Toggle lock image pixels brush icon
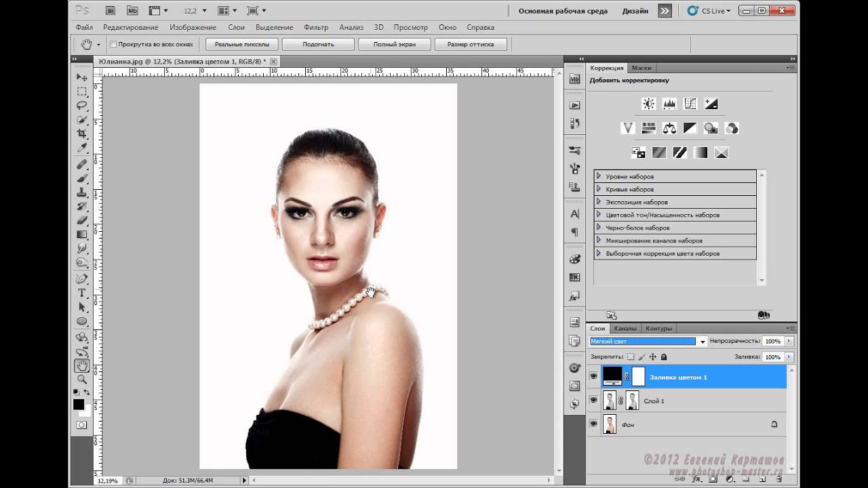This screenshot has height=488, width=868. pos(642,357)
